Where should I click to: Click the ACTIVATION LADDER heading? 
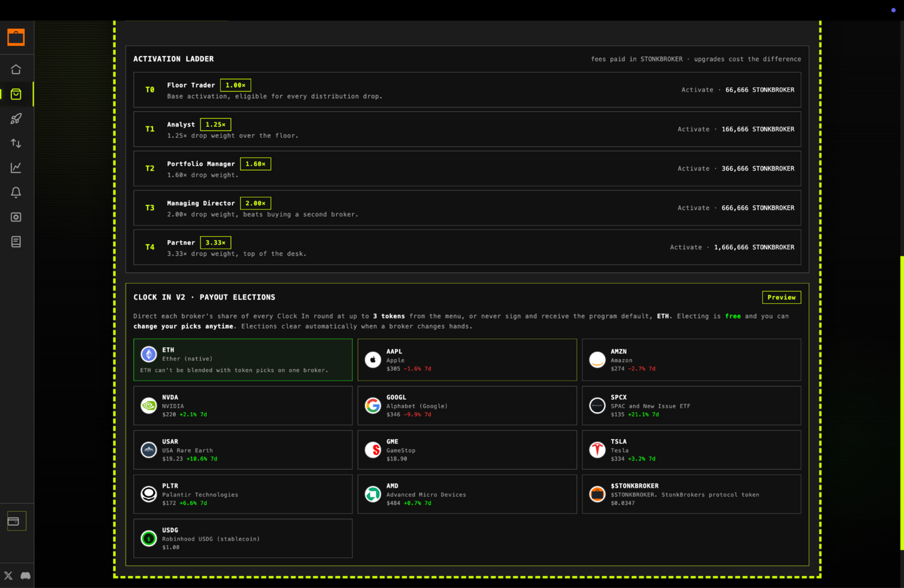[x=173, y=59]
